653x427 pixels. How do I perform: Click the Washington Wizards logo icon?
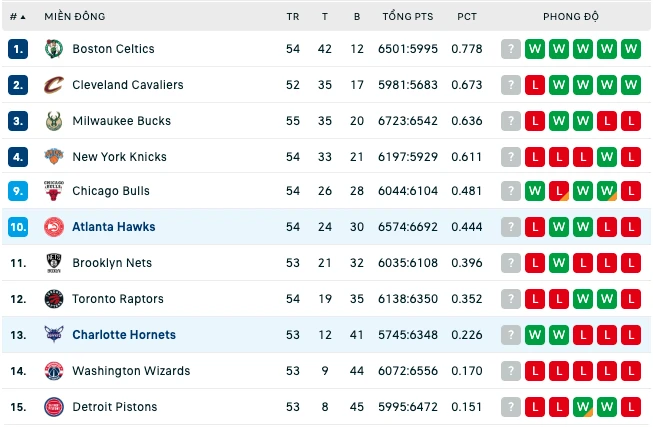coord(54,371)
